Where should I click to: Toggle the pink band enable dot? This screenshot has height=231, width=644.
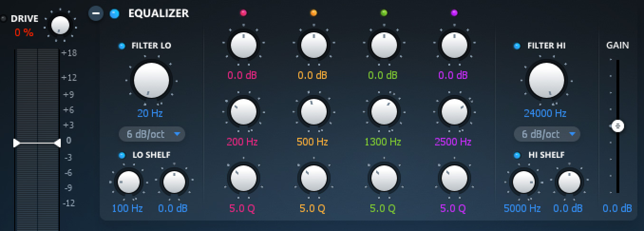(244, 13)
